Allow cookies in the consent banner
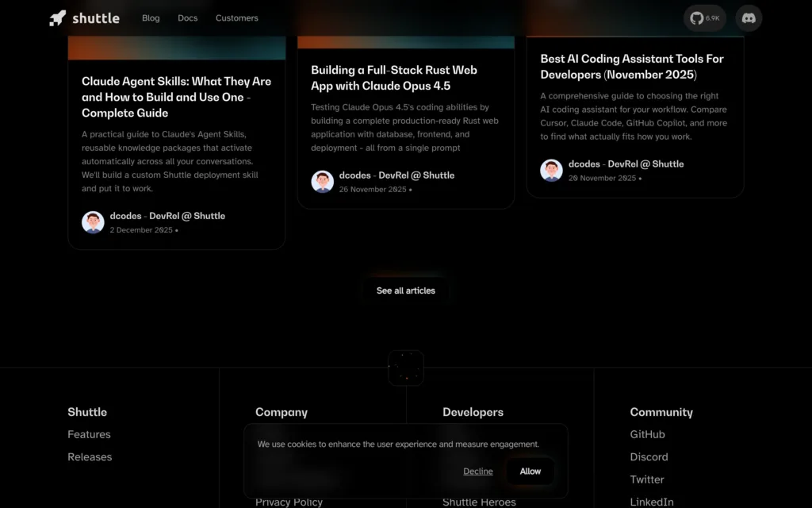 (530, 471)
